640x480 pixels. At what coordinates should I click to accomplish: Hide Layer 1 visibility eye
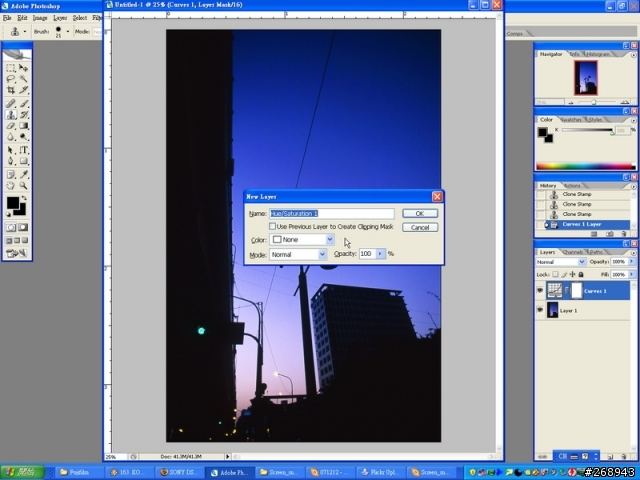tap(540, 310)
